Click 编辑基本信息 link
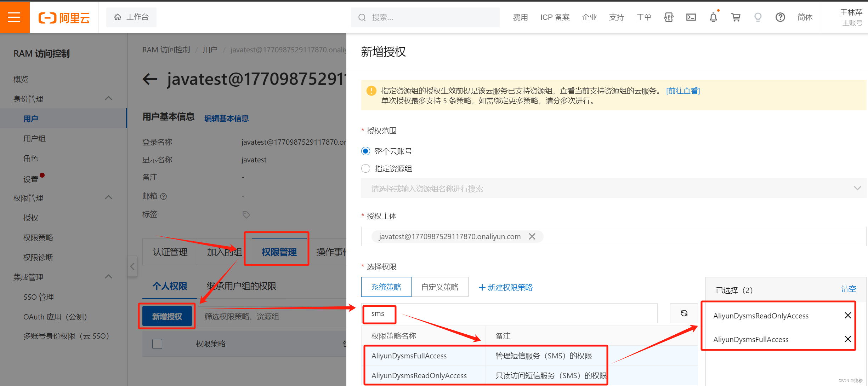 (226, 118)
